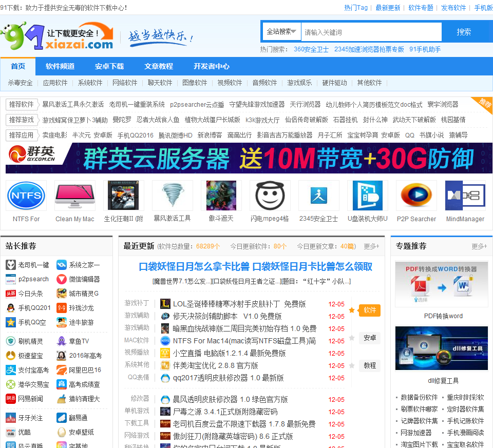493x448 pixels.
Task: Click the 章鱼TV octopus icon
Action: click(62, 341)
